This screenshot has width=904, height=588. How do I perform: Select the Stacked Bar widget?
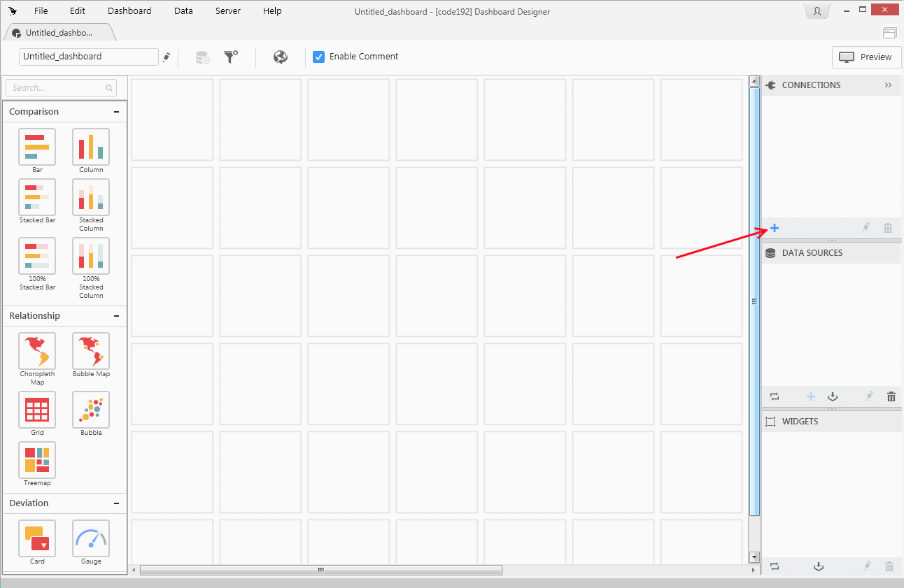(37, 197)
